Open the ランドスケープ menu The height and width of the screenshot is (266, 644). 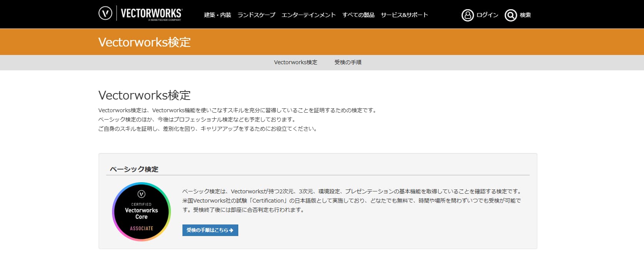click(x=256, y=15)
